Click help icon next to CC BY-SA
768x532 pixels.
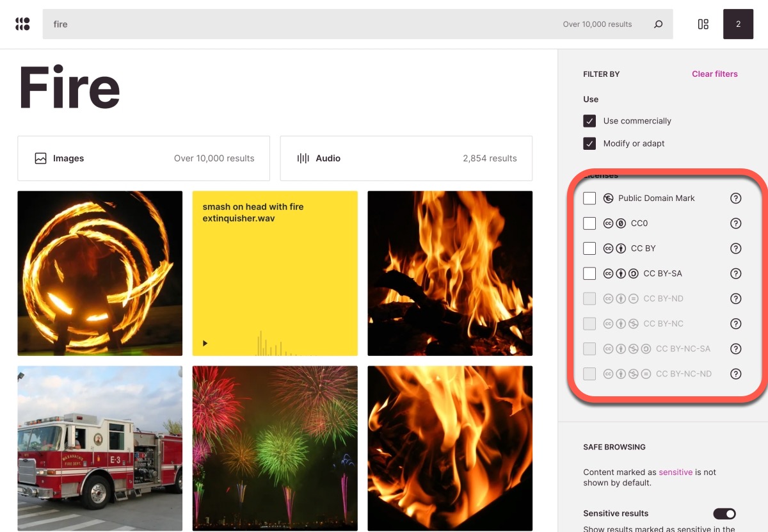point(736,273)
